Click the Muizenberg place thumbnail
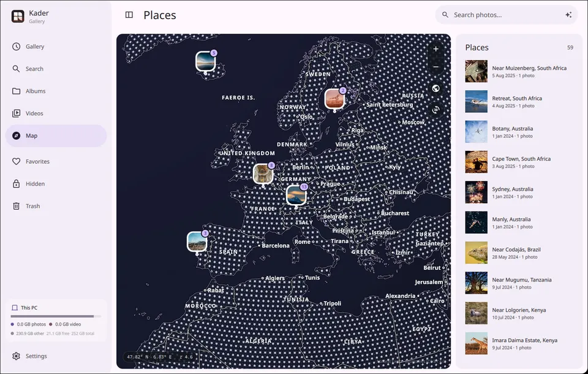 (477, 71)
